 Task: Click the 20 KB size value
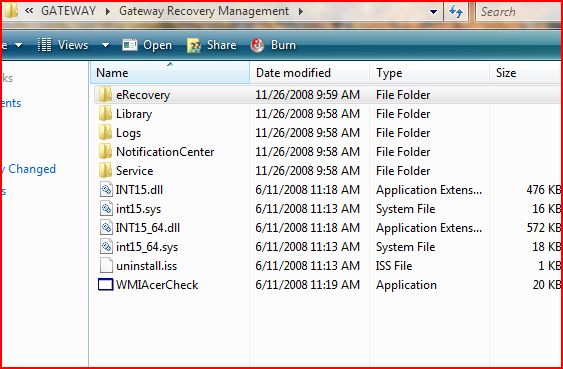pyautogui.click(x=546, y=285)
